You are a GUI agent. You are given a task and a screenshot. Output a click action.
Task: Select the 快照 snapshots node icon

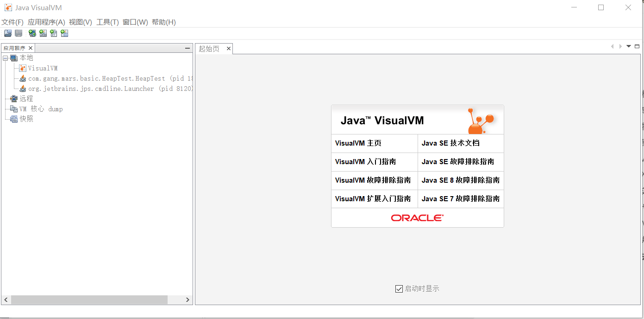(13, 119)
